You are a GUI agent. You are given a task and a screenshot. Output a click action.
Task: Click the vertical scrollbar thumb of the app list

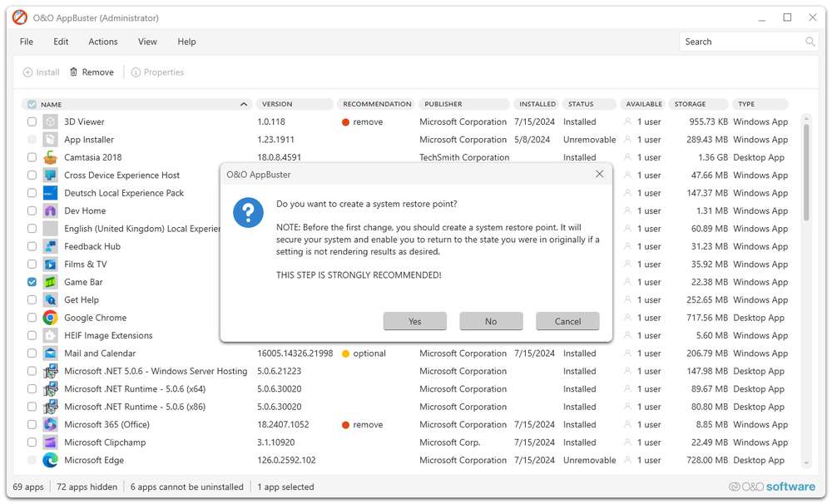tap(806, 172)
